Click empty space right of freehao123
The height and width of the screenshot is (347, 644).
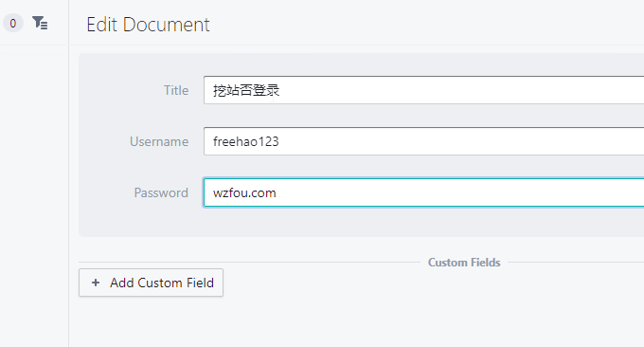(x=452, y=141)
